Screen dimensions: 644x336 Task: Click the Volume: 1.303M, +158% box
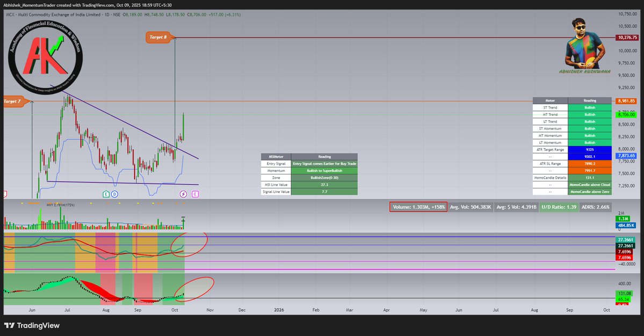pyautogui.click(x=418, y=207)
